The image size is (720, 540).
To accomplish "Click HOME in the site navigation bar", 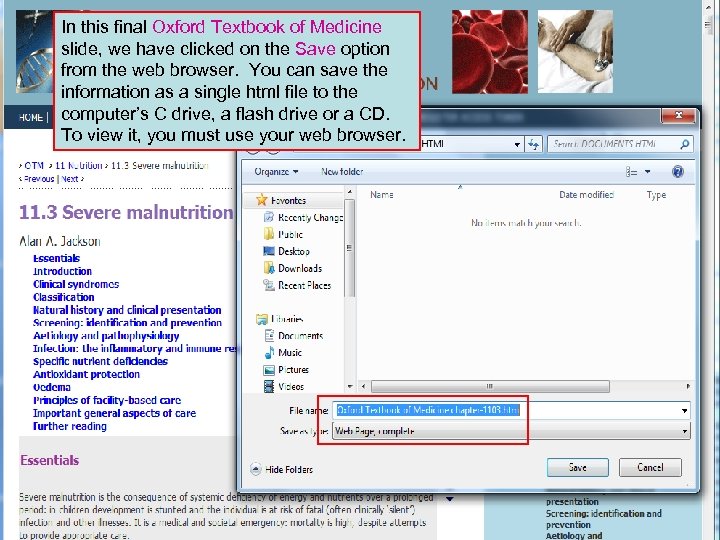I will click(31, 118).
